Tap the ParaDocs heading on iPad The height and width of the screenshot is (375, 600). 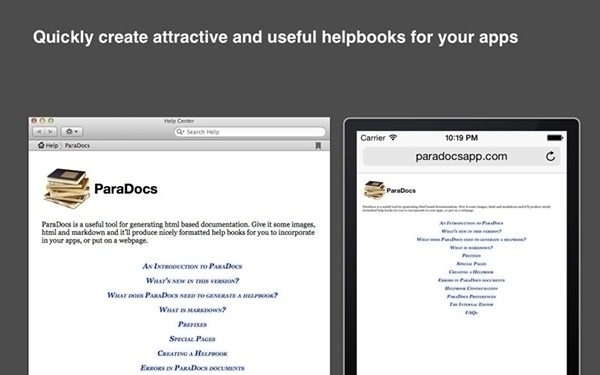click(x=401, y=191)
